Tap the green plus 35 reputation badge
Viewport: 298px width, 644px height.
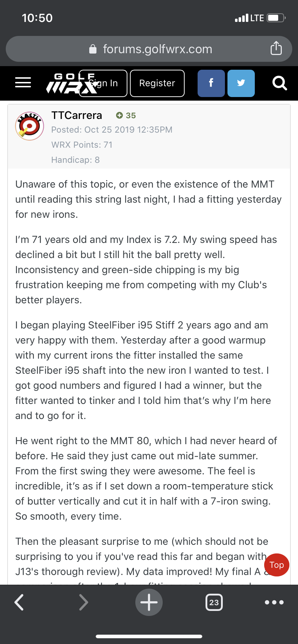126,115
